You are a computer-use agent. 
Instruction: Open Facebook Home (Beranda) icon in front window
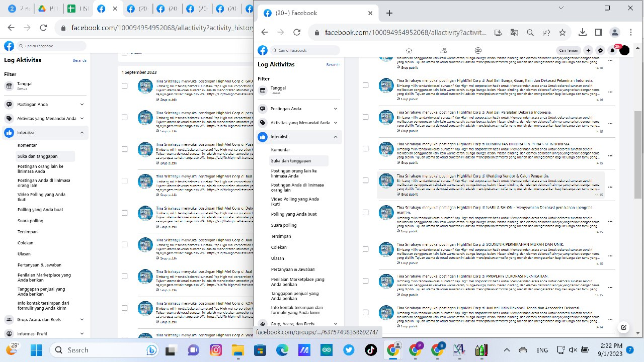pyautogui.click(x=409, y=50)
